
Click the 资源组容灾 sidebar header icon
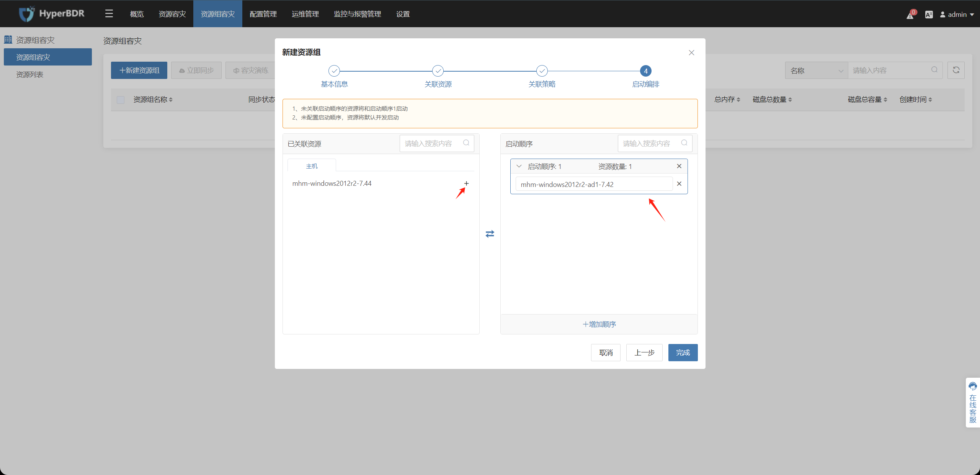coord(8,39)
